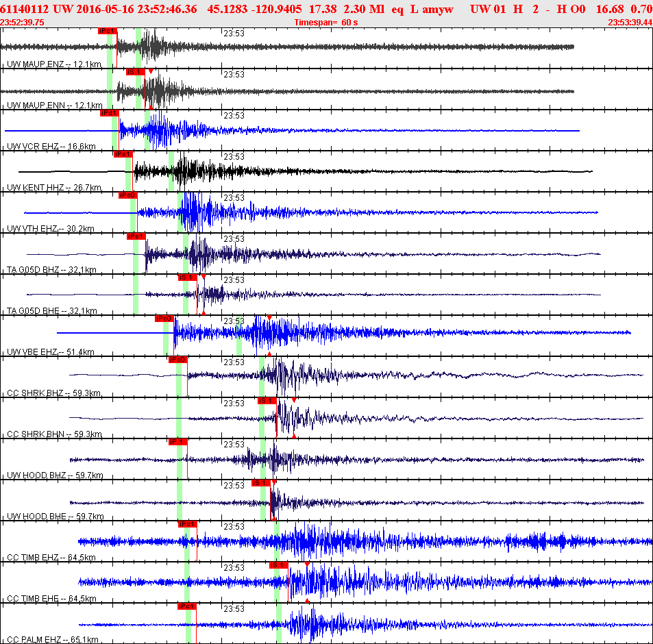Click the 'UW MAUP ENZ -- 12.1km' label

coord(54,64)
